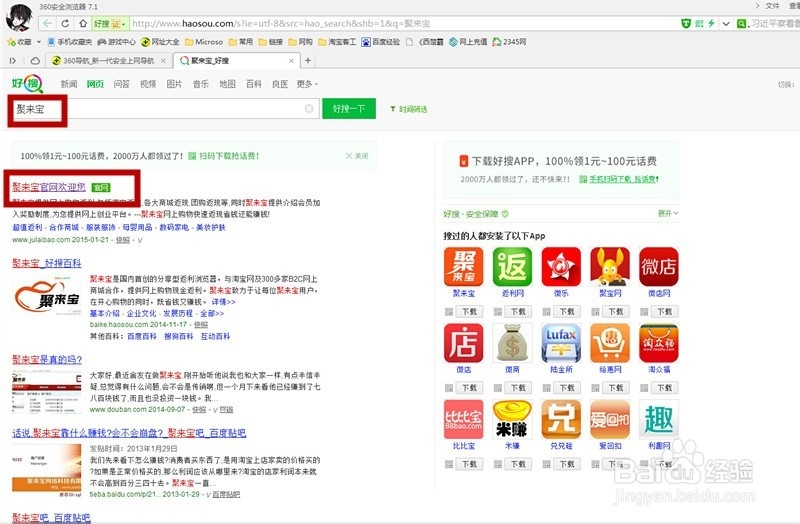Open the 聚来宝是真的吗? result
Image resolution: width=800 pixels, height=524 pixels.
coord(47,360)
